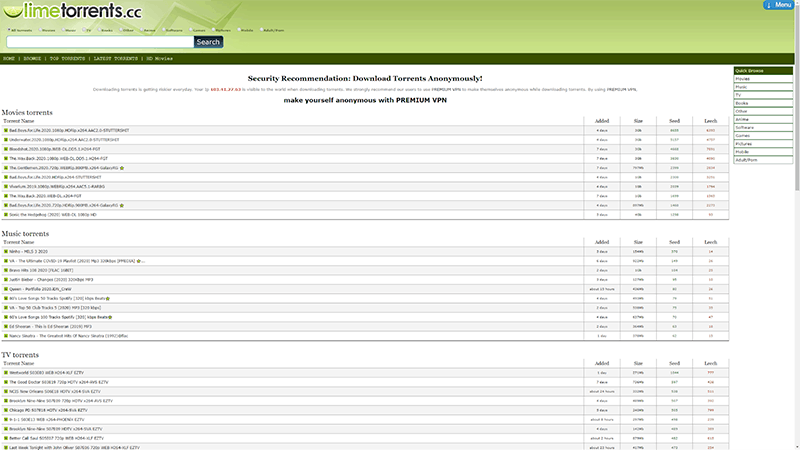Click download icon beside Sonic the Hedgehog torrent
This screenshot has height=450, width=800.
[6, 215]
